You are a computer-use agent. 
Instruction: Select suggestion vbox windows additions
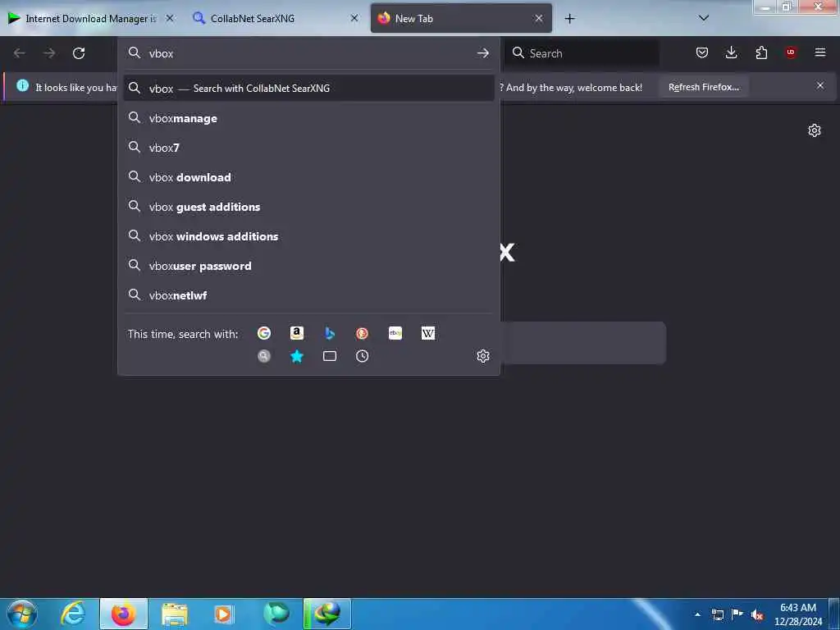(x=308, y=236)
